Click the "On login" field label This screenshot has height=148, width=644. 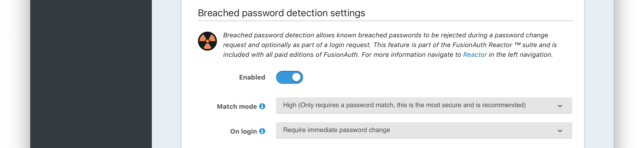click(243, 131)
